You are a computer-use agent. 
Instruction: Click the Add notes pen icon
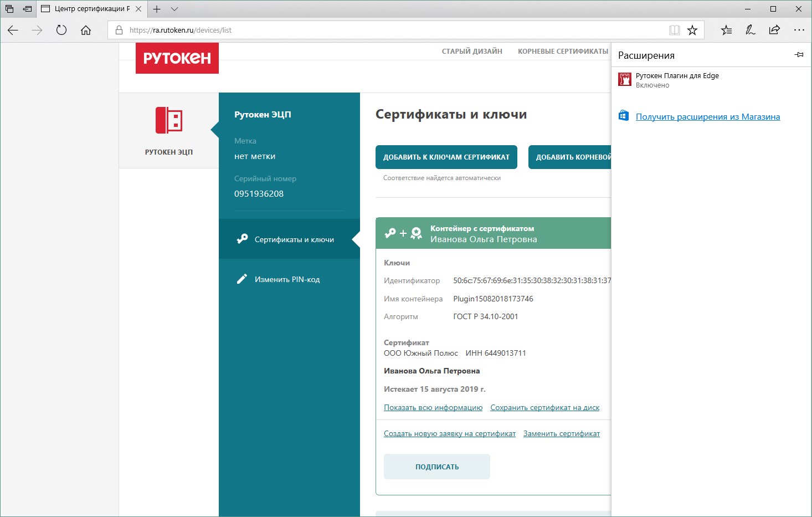click(x=751, y=30)
